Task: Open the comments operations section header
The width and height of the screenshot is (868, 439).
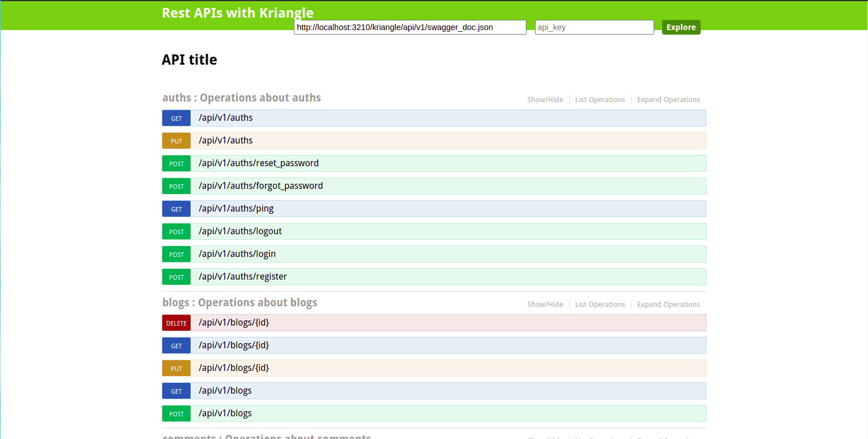Action: coord(266,437)
